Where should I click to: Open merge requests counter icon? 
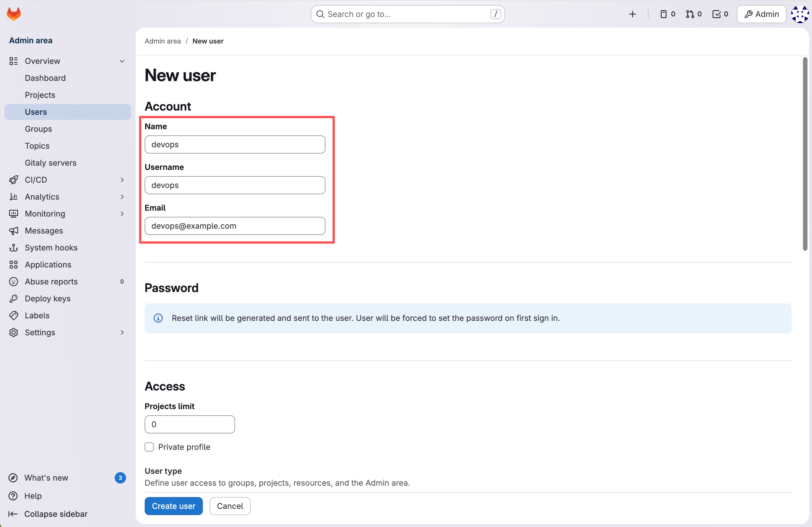[694, 14]
